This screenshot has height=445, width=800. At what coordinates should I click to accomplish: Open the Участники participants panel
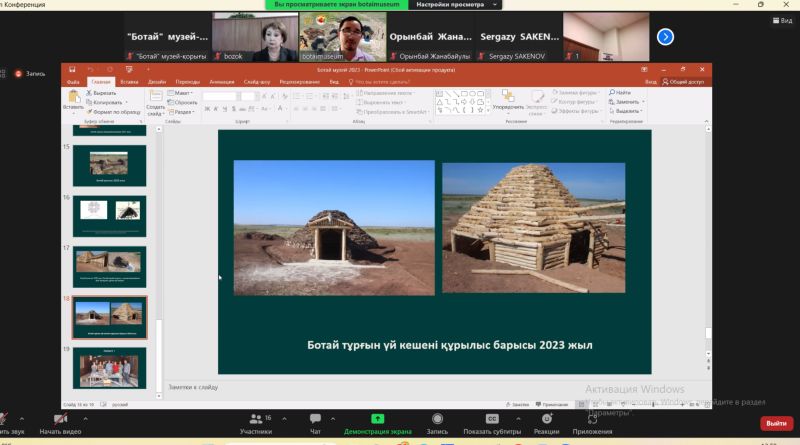262,423
